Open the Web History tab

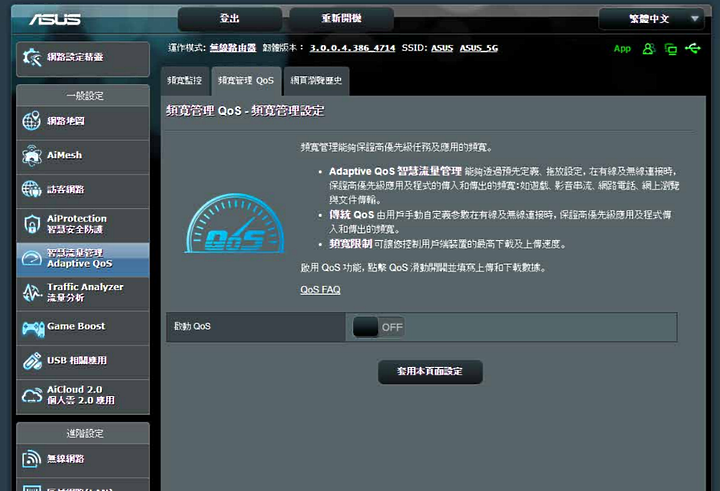click(316, 81)
